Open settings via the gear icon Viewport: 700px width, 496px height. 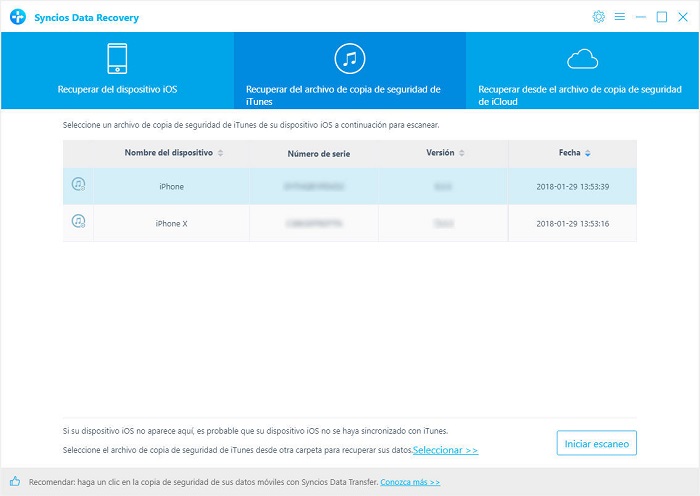point(598,17)
